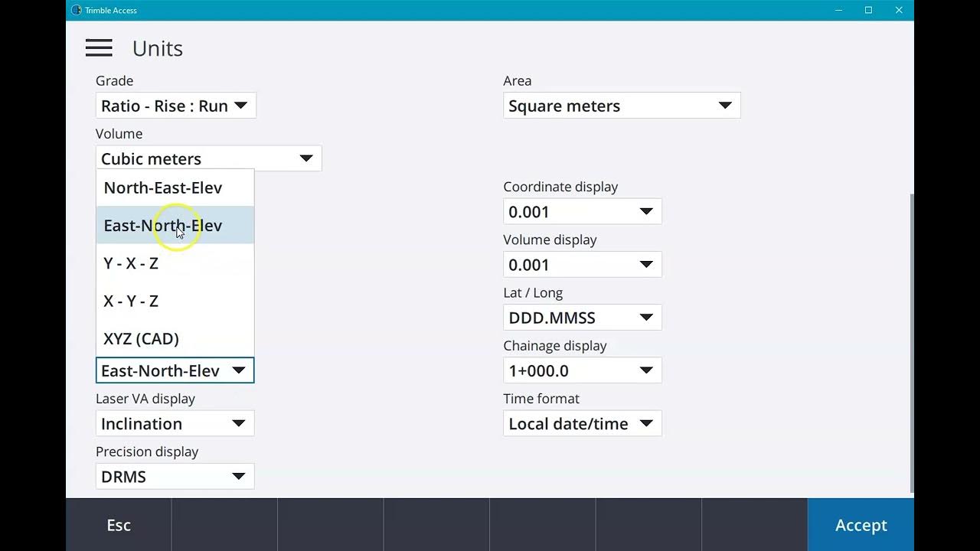Viewport: 980px width, 551px height.
Task: Choose East-North-Elev option in list
Action: (x=163, y=226)
